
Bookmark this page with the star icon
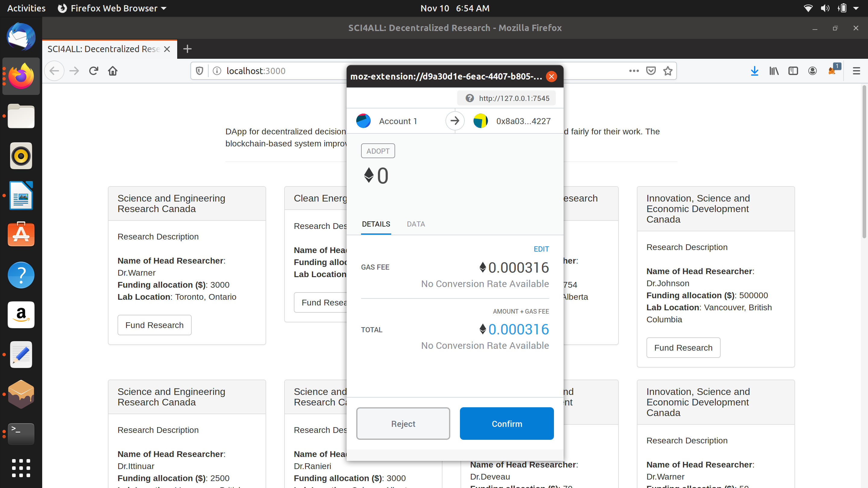[x=668, y=71]
